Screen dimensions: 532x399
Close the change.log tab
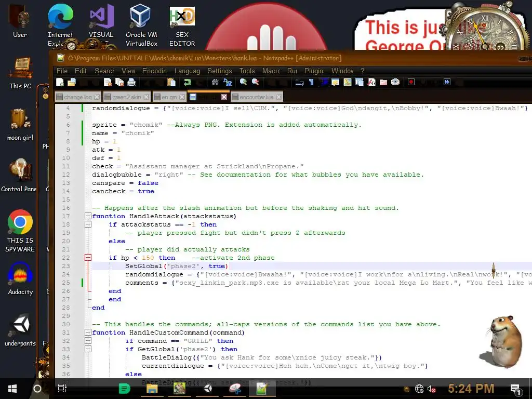coord(97,97)
